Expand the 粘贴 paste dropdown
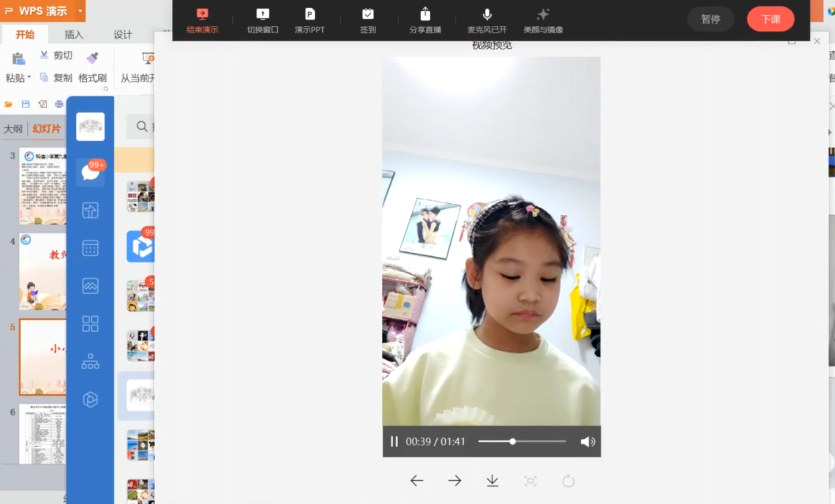This screenshot has height=504, width=835. pyautogui.click(x=29, y=77)
